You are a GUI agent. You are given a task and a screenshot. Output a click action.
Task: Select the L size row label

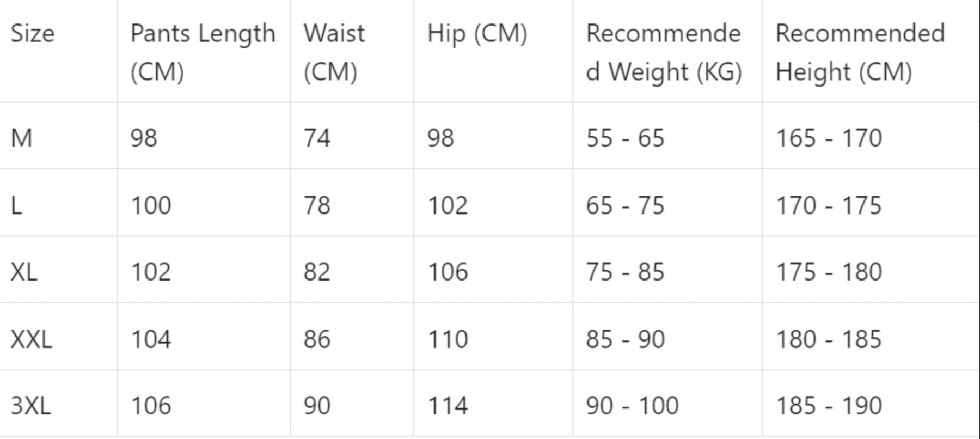click(16, 205)
